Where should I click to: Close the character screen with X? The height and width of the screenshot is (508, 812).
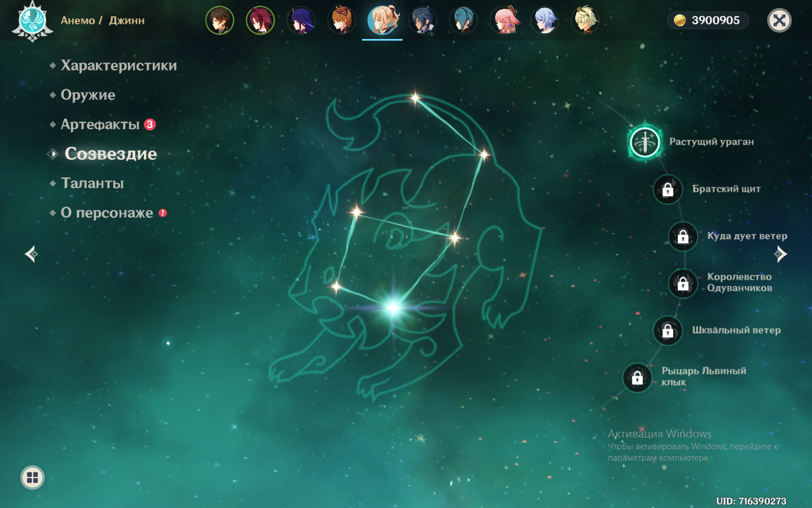pos(779,21)
